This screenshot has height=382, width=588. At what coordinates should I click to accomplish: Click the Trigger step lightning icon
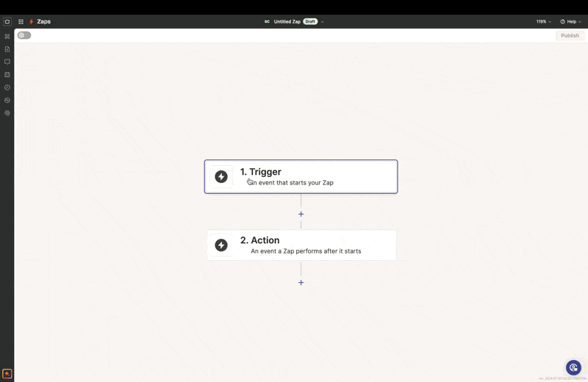point(221,176)
